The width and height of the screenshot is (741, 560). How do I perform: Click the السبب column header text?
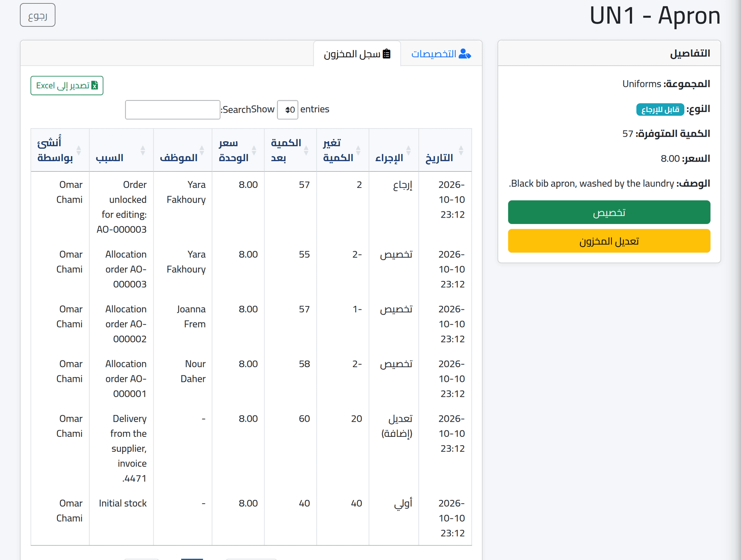[x=110, y=158]
